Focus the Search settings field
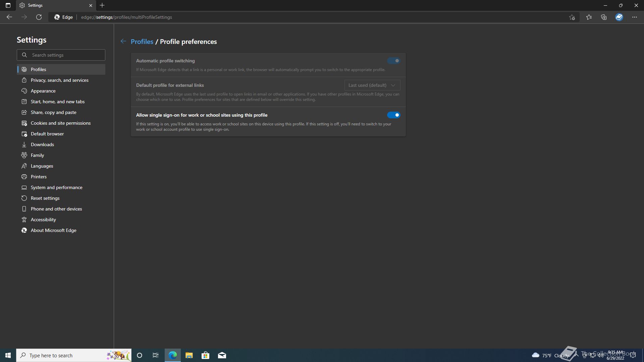 pyautogui.click(x=61, y=55)
